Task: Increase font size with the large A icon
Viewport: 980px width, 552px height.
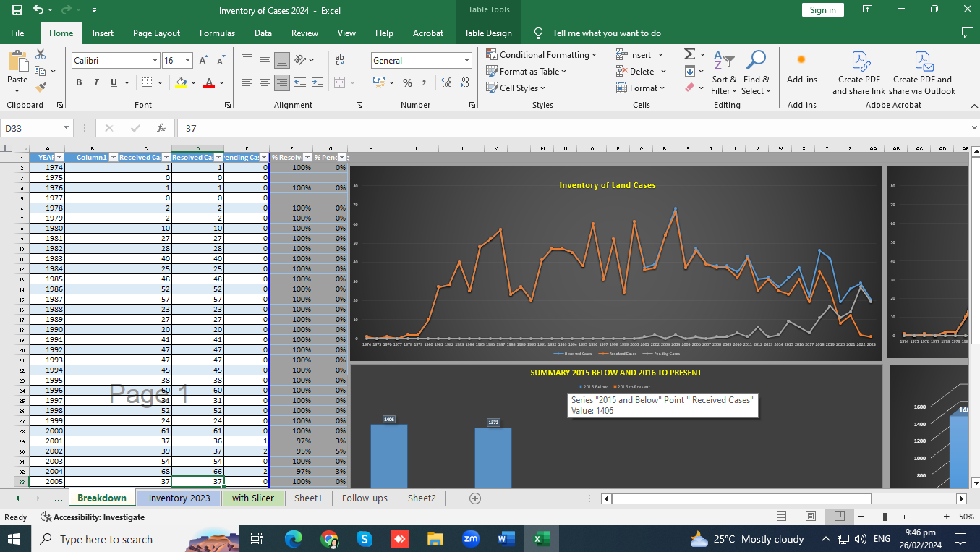Action: 203,61
